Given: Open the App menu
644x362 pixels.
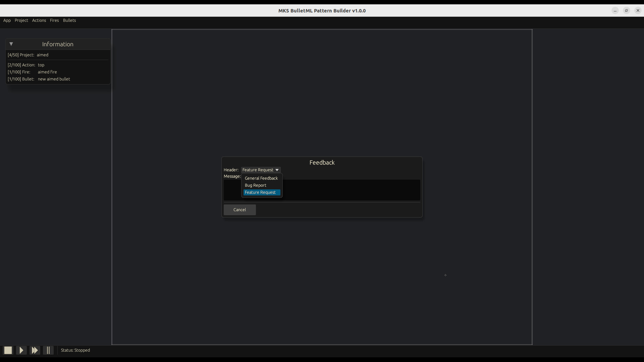Looking at the screenshot, I should [7, 20].
